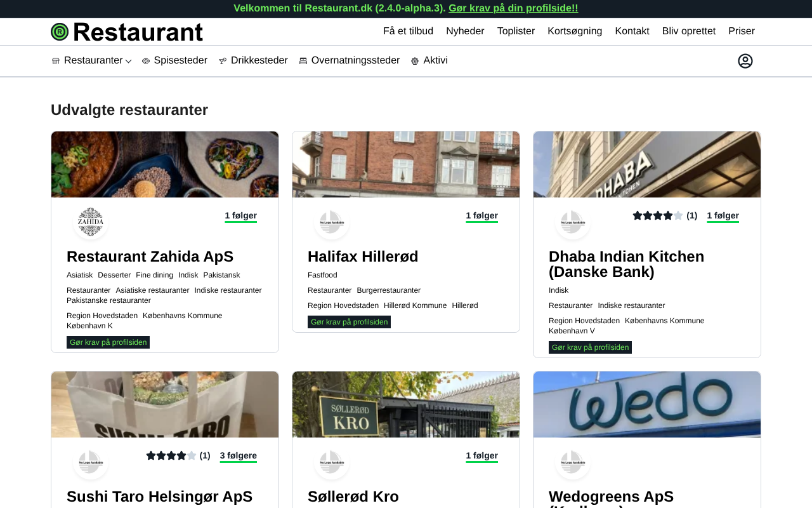This screenshot has width=812, height=508.
Task: Click banner link Gør krav på din profilside
Action: point(513,8)
